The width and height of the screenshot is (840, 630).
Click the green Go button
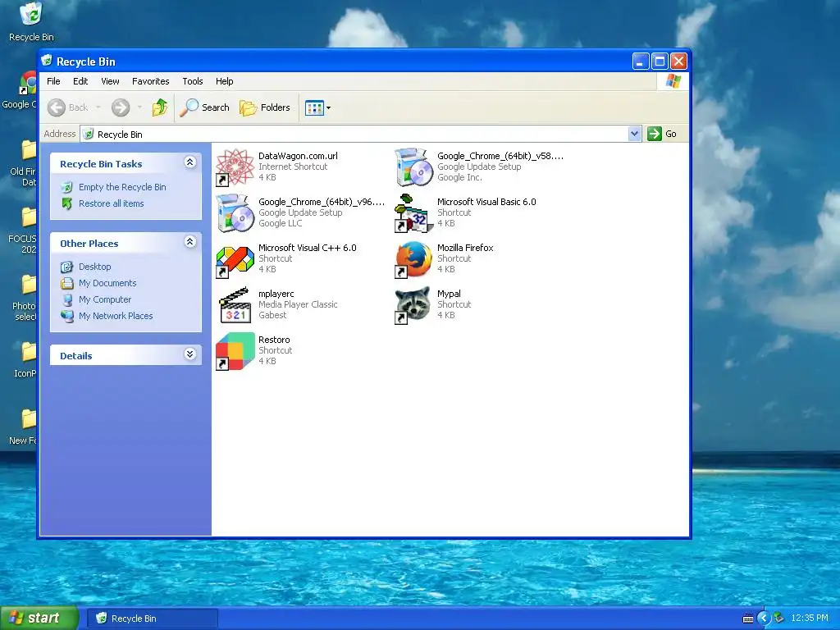pyautogui.click(x=662, y=134)
